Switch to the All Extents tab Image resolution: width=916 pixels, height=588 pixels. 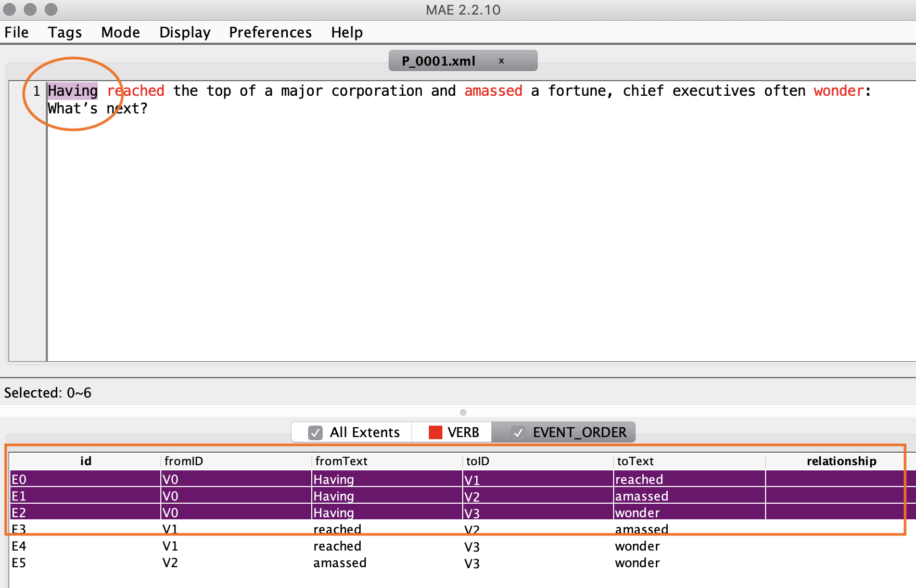[352, 432]
